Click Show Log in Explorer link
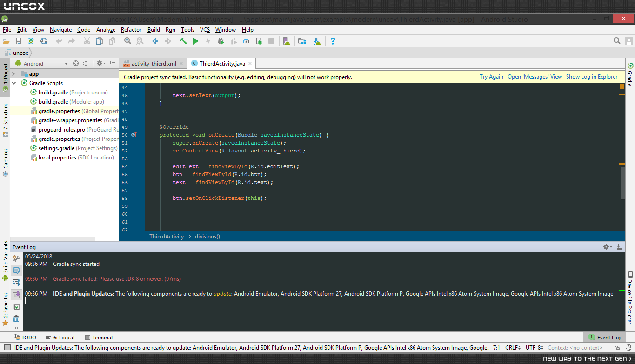This screenshot has width=635, height=364. pyautogui.click(x=592, y=77)
